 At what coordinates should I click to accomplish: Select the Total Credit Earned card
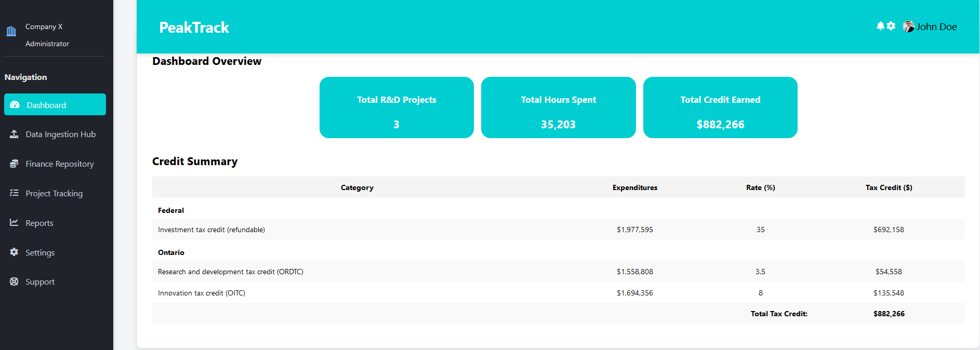click(720, 107)
